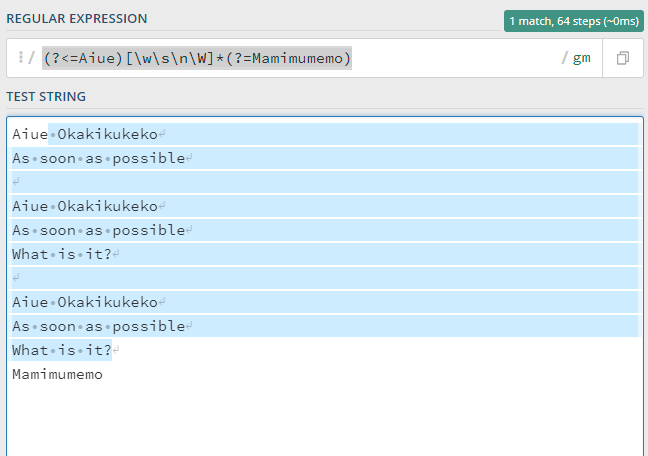Click inside the regular expression input field

click(304, 58)
